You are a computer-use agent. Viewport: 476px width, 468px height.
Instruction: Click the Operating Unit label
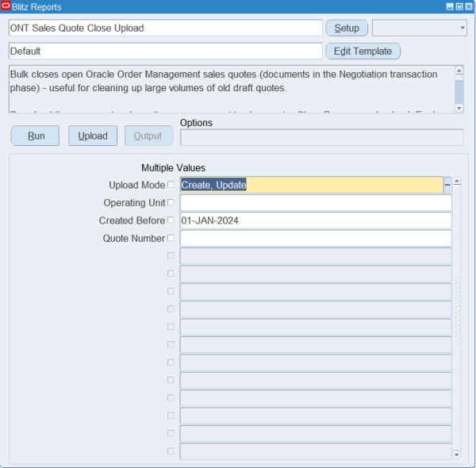pos(135,203)
